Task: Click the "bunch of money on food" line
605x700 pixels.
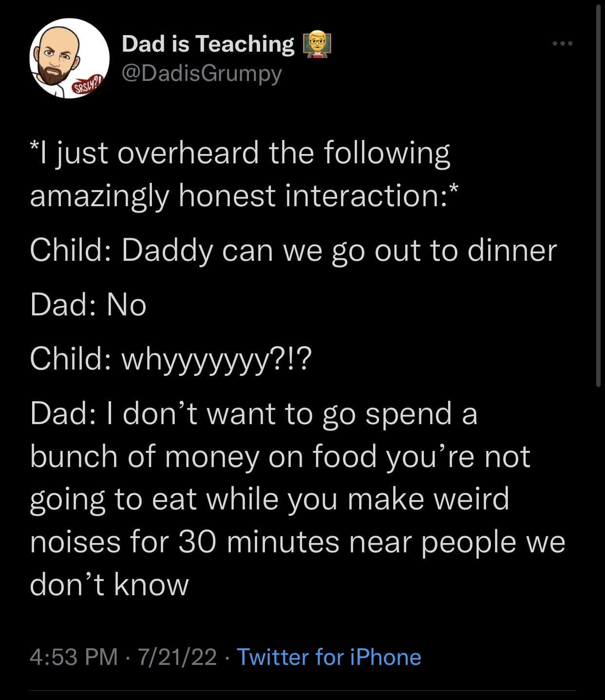Action: click(280, 457)
